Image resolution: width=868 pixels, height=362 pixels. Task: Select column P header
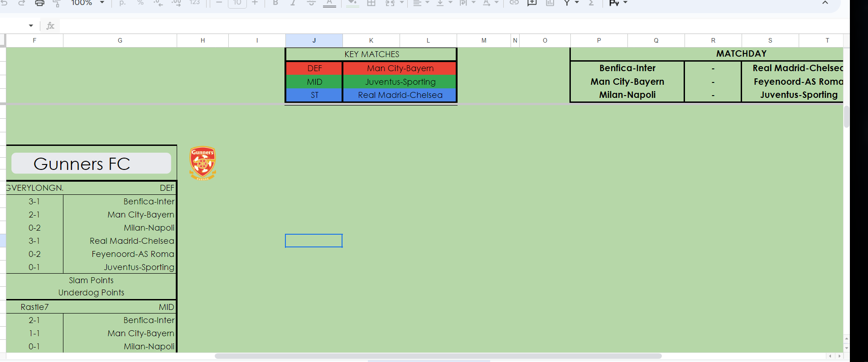[599, 40]
